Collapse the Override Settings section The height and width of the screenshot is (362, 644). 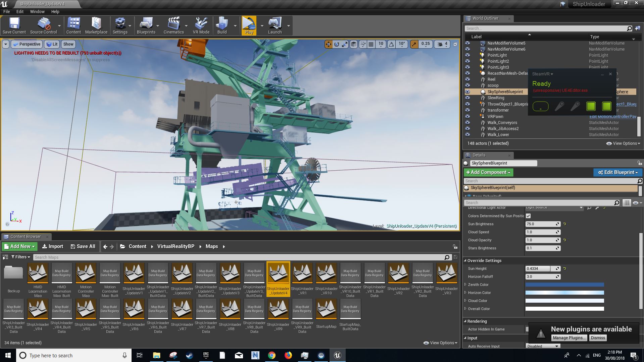[x=465, y=260]
